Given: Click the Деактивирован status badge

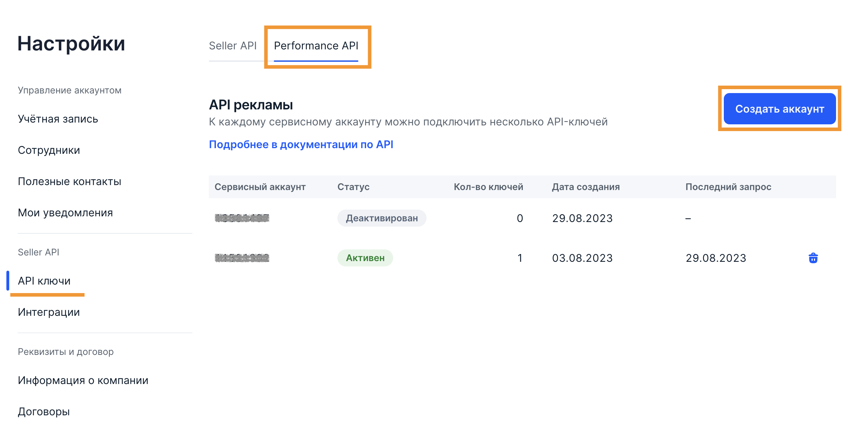Looking at the screenshot, I should [382, 218].
